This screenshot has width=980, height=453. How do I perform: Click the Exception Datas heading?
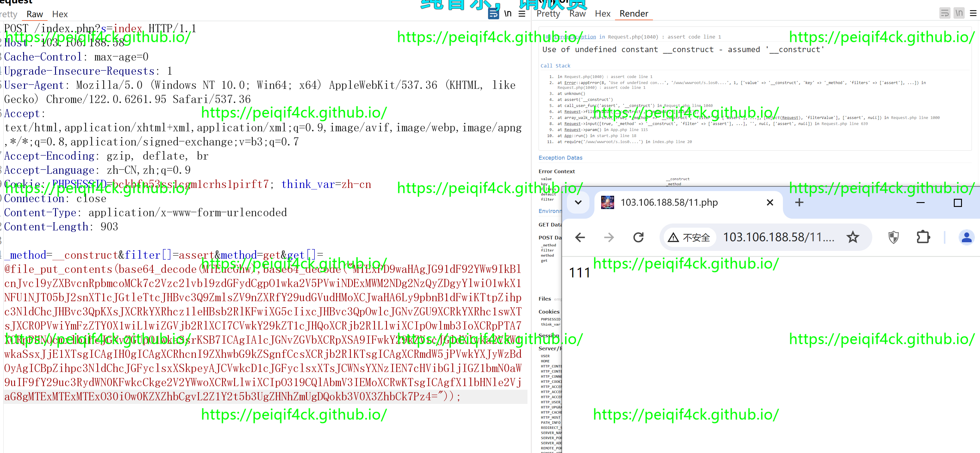[x=560, y=158]
